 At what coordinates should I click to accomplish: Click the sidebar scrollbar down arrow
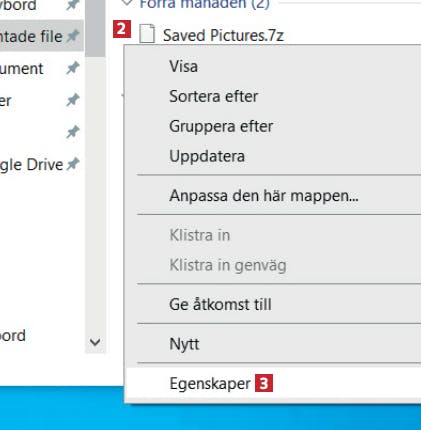pos(95,342)
